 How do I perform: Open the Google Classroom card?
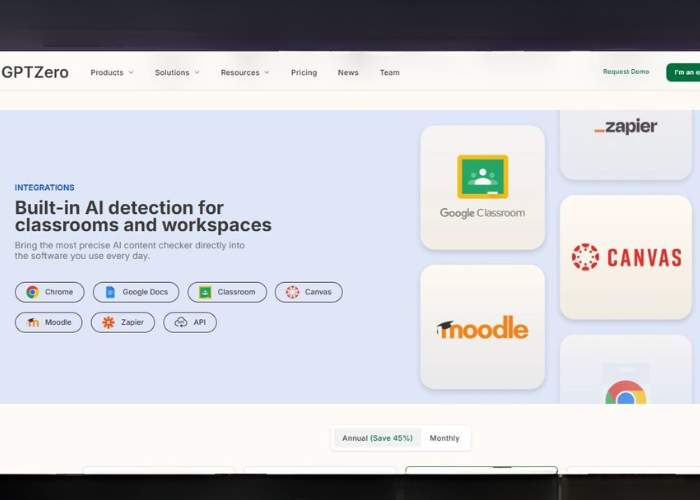pyautogui.click(x=483, y=188)
